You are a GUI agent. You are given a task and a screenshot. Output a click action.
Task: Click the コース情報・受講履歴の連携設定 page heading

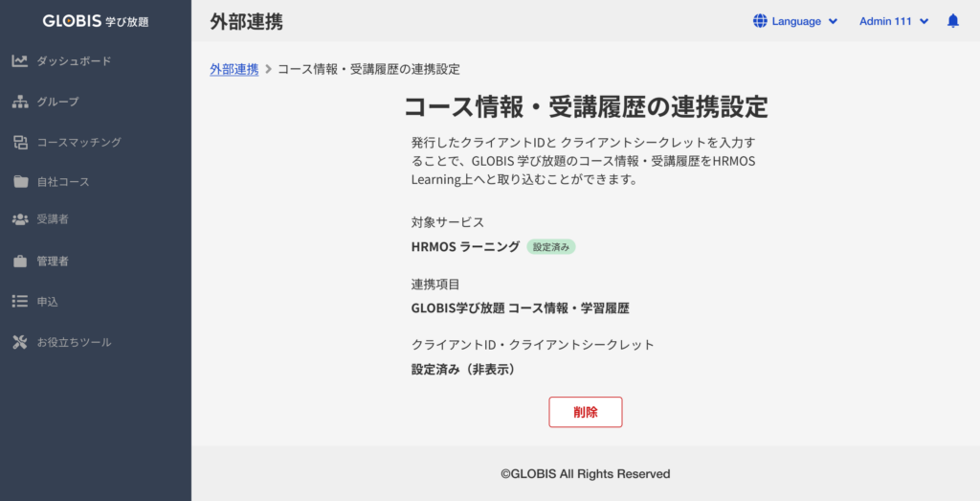click(585, 105)
